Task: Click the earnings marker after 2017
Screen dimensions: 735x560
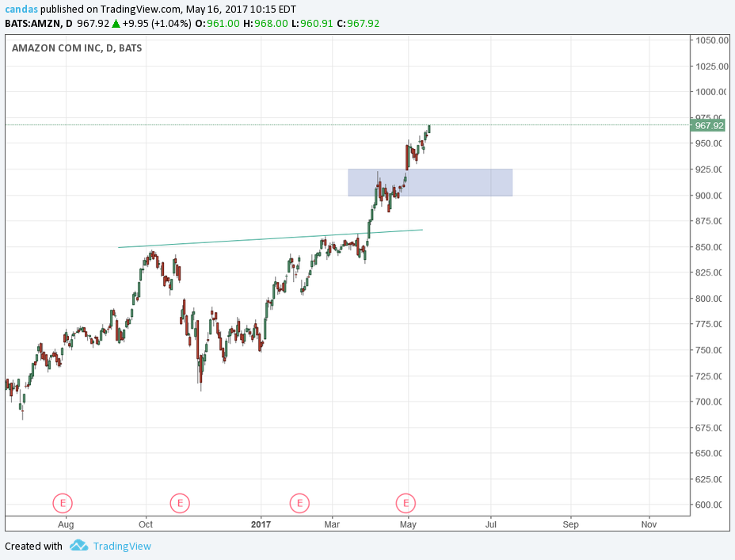Action: tap(299, 503)
